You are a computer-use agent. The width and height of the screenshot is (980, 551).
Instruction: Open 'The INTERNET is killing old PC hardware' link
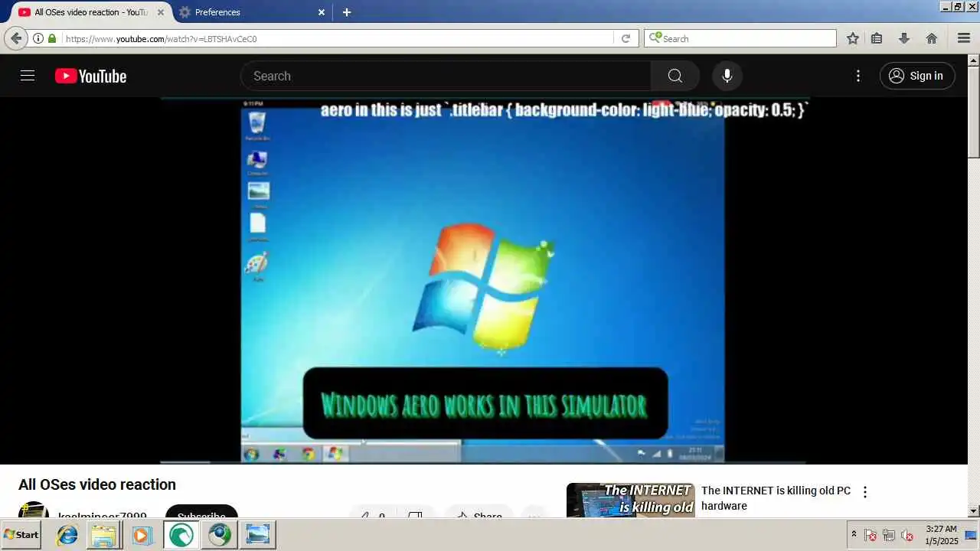tap(776, 498)
